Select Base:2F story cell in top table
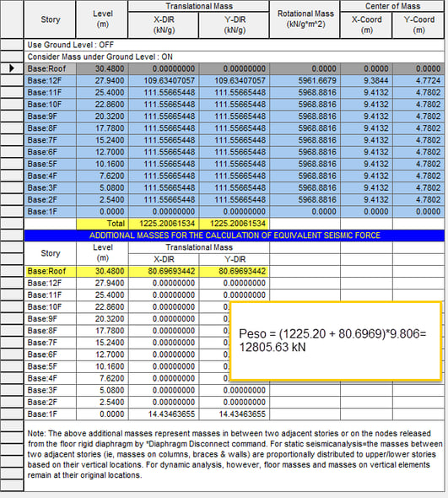 tap(50, 200)
